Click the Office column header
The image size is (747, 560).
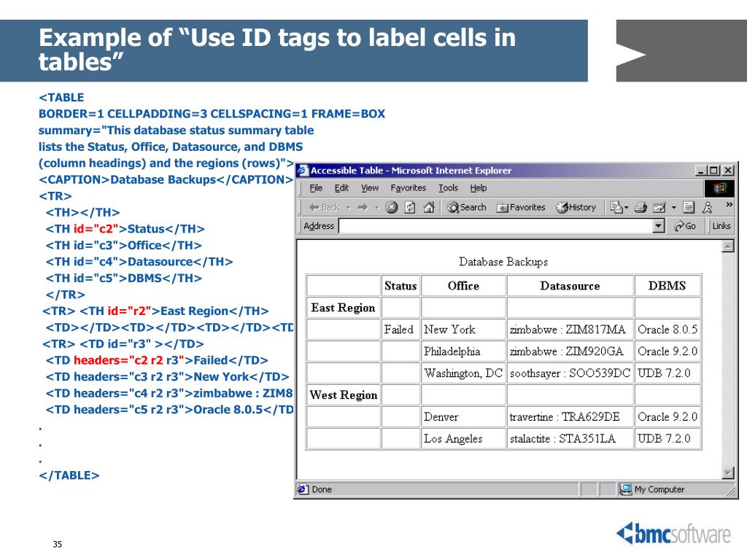pyautogui.click(x=463, y=286)
